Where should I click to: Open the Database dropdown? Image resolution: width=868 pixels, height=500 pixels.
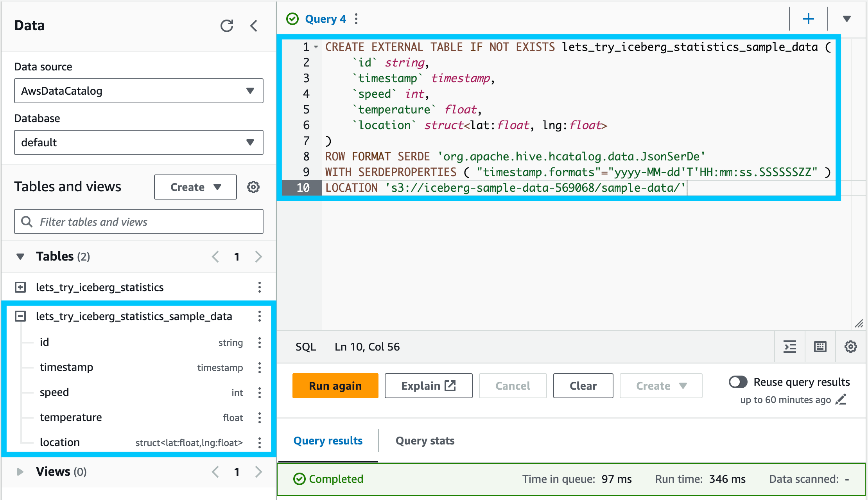click(x=138, y=142)
